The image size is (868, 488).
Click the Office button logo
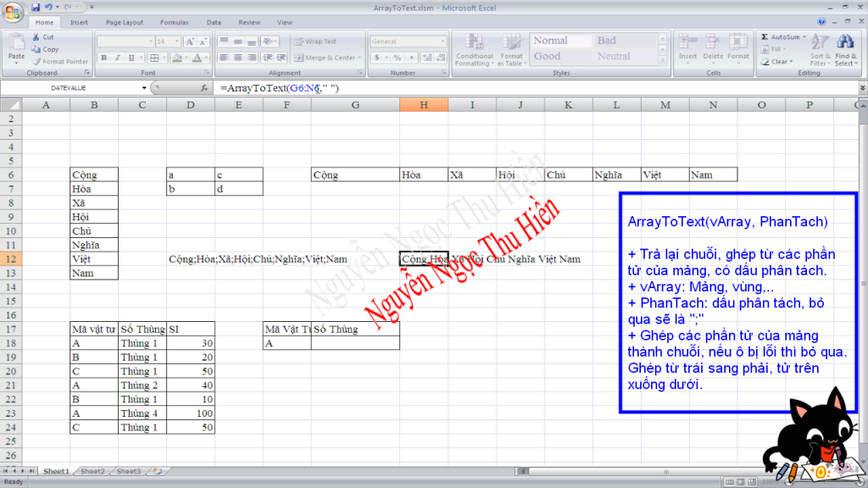(13, 11)
